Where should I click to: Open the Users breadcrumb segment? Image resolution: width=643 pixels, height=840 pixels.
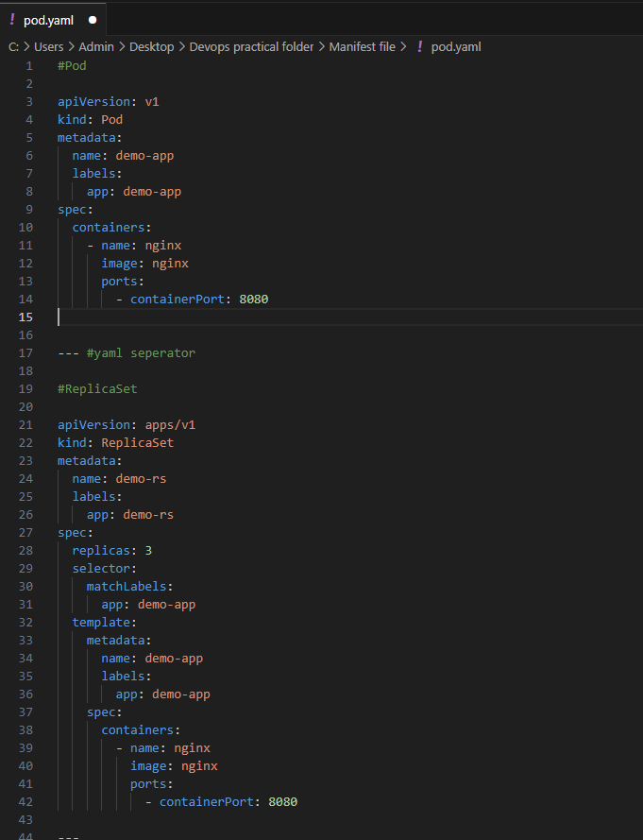pyautogui.click(x=49, y=47)
